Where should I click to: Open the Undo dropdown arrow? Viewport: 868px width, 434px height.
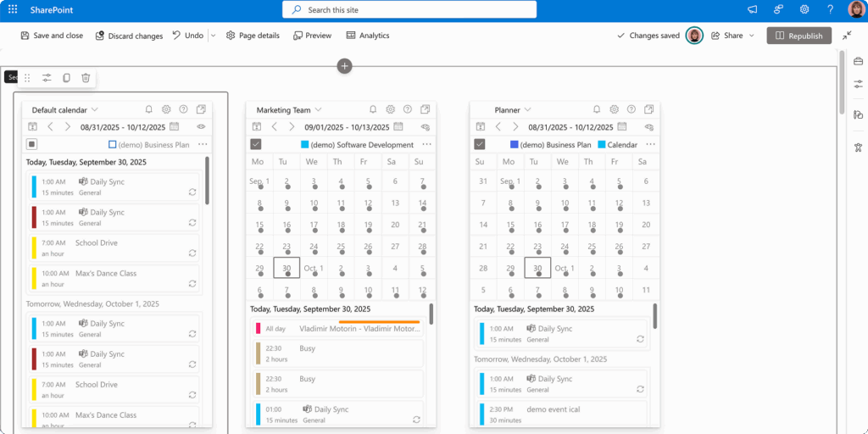pyautogui.click(x=213, y=36)
